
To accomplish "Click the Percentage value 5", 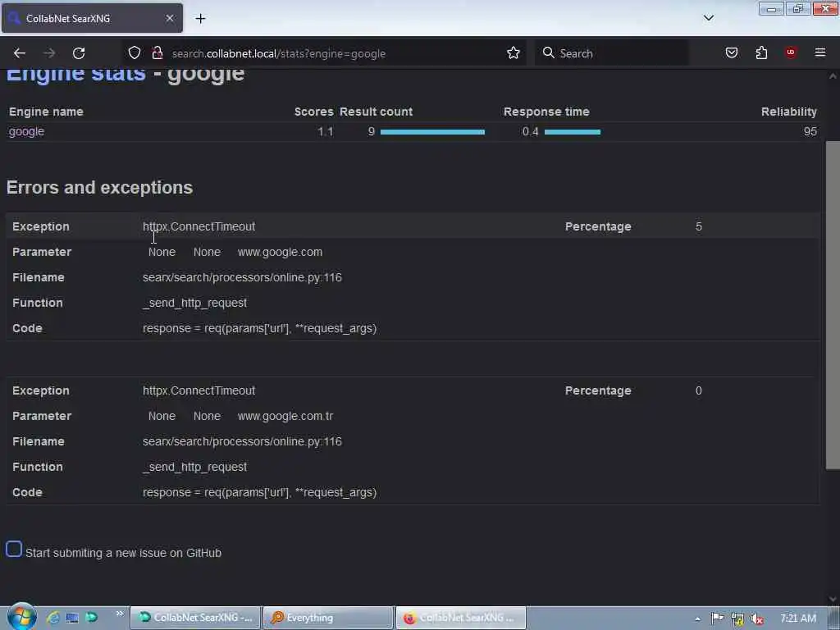I will 699,227.
